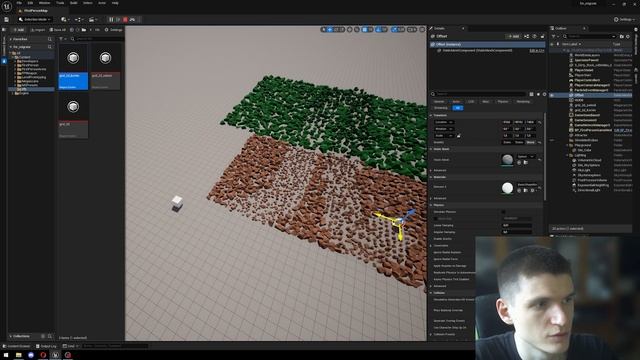This screenshot has height=360, width=640.
Task: Open the Window menu
Action: point(44,3)
